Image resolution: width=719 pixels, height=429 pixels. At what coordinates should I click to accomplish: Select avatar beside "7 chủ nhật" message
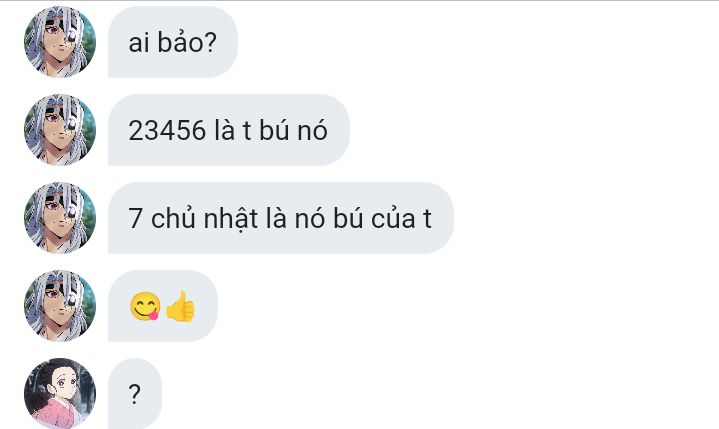[60, 218]
